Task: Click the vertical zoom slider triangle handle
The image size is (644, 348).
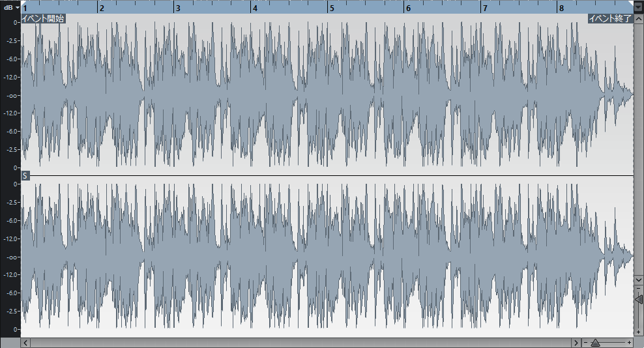Action: (x=639, y=299)
